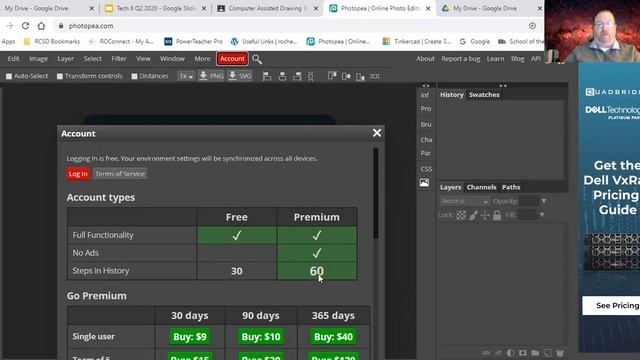Click the third align icon after SVG
The height and width of the screenshot is (360, 640).
click(297, 76)
